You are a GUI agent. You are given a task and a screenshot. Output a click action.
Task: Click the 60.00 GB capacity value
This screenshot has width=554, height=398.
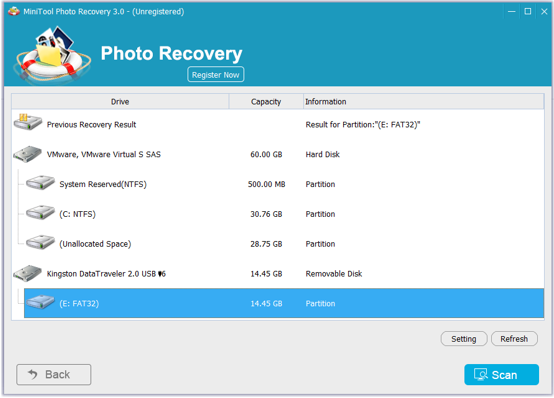coord(266,154)
